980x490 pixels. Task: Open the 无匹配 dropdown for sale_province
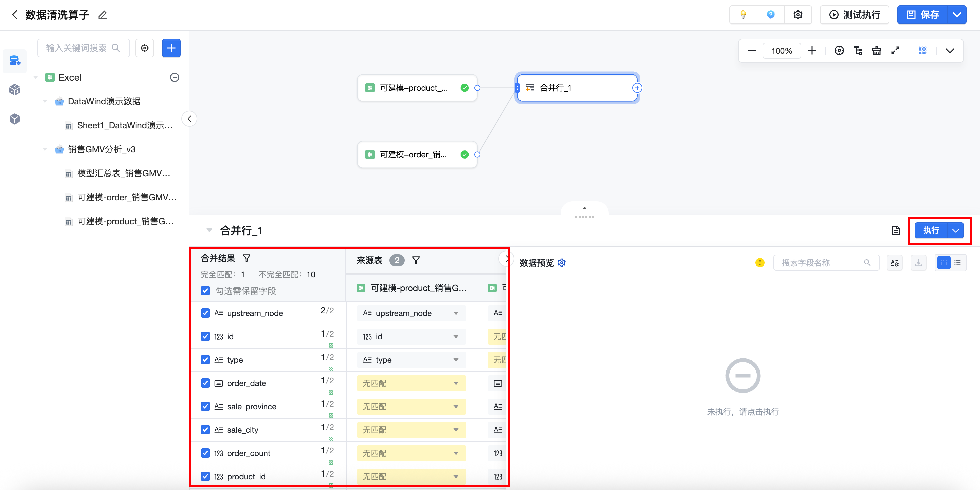411,407
